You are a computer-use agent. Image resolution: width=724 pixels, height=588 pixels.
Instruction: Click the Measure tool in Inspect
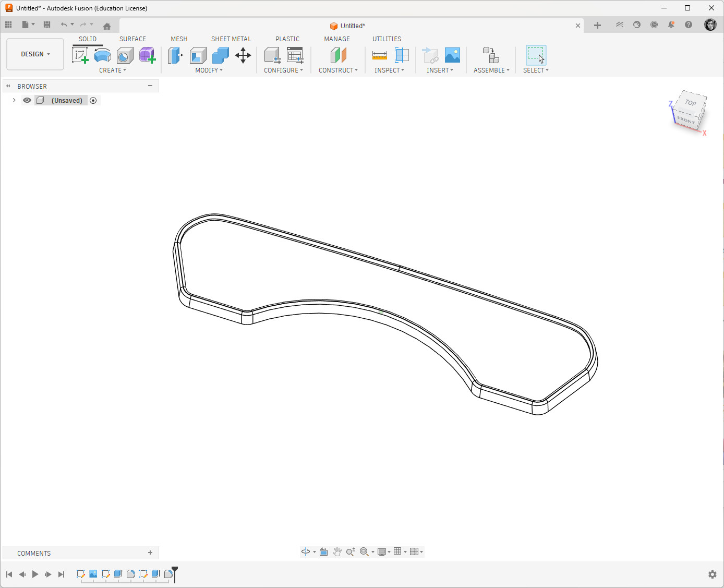(379, 55)
